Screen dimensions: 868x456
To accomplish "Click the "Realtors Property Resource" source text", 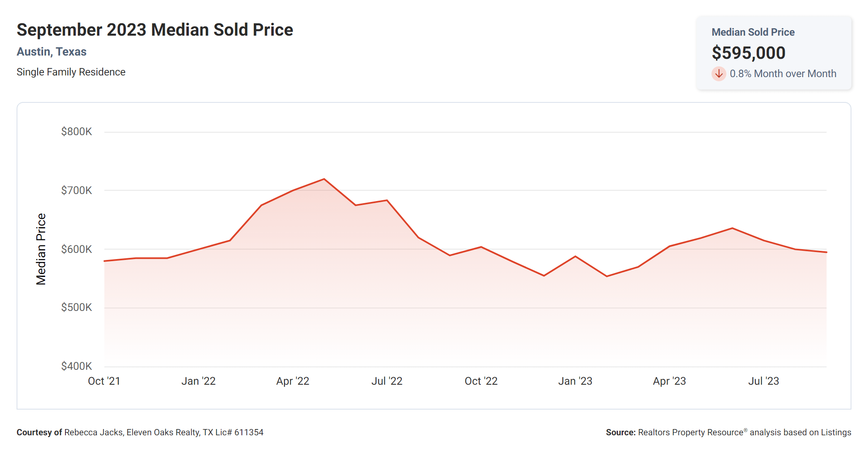I will pos(690,432).
